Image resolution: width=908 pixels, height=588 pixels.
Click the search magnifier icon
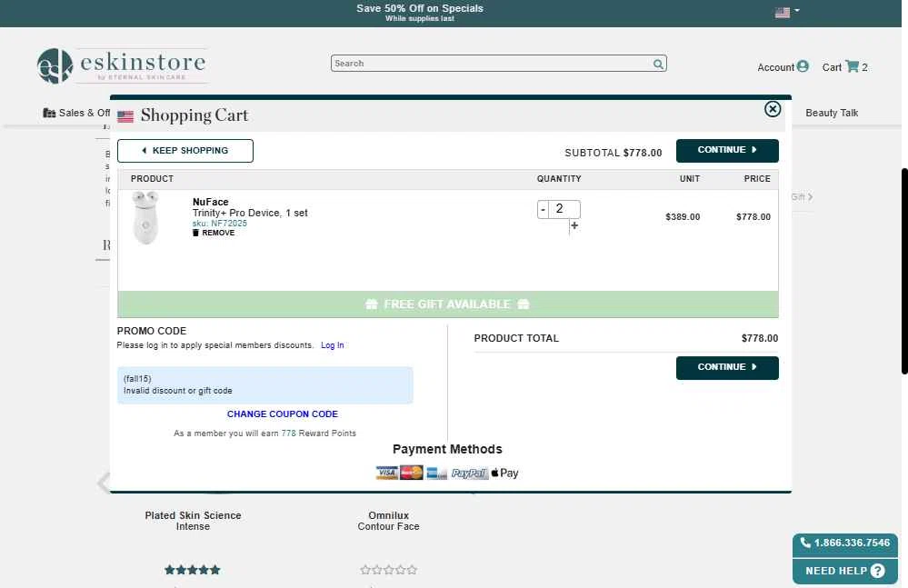point(658,64)
